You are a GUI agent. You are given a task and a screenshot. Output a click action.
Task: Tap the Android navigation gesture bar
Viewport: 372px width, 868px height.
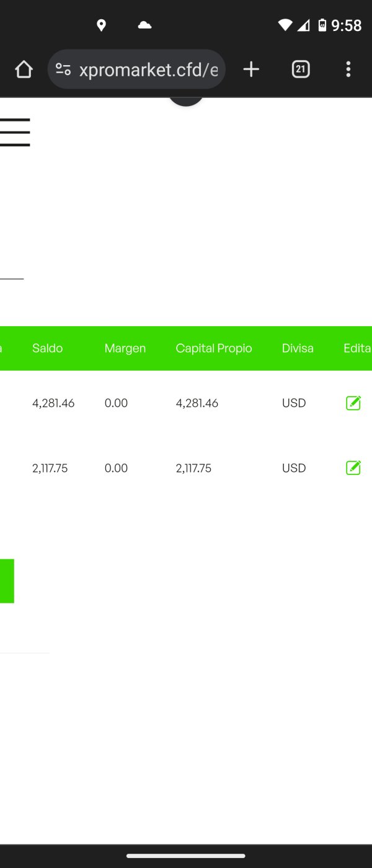(186, 856)
